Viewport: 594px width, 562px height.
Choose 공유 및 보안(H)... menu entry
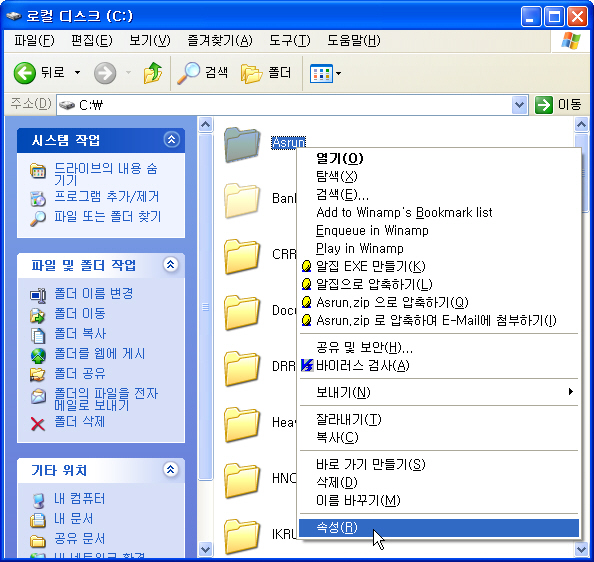click(439, 348)
